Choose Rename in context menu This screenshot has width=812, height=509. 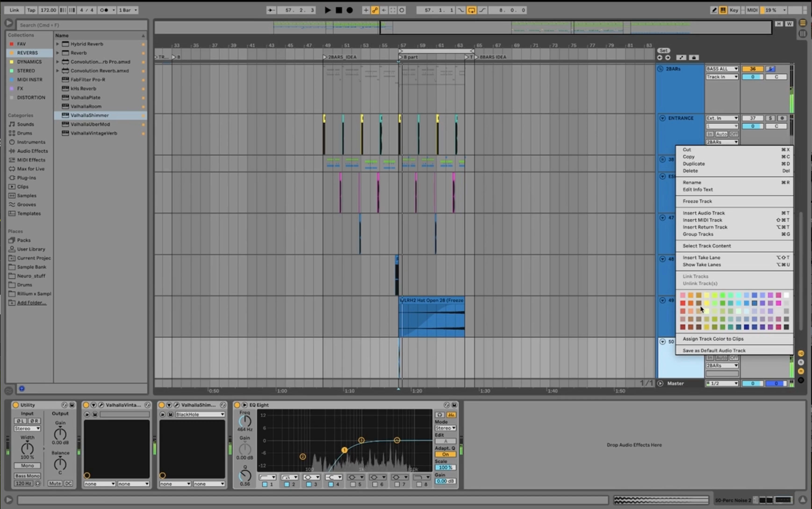tap(734, 182)
